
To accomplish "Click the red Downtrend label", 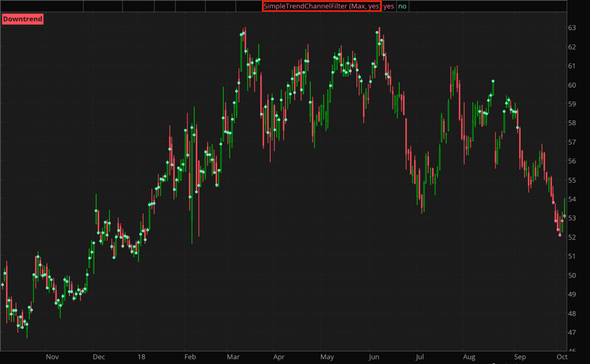I will [x=23, y=19].
